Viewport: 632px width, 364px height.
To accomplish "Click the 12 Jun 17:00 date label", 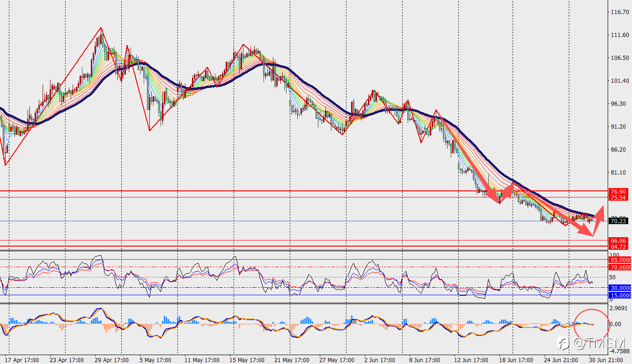I will [x=470, y=360].
